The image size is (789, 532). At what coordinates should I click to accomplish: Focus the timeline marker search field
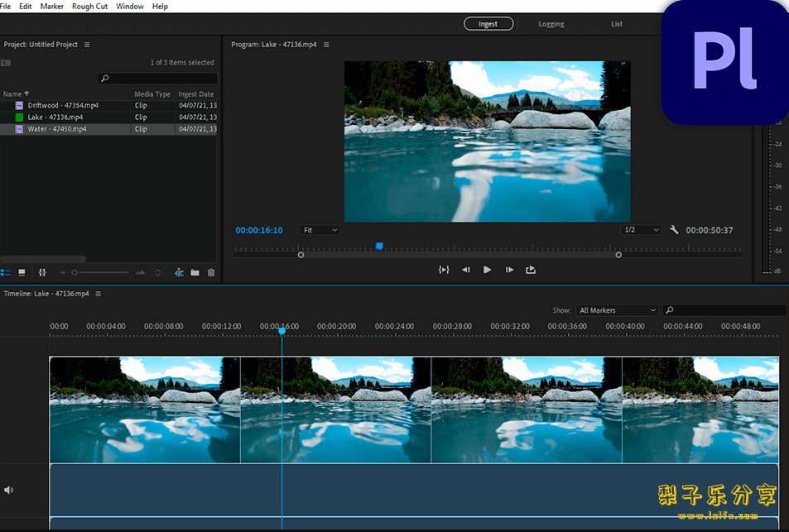coord(724,310)
